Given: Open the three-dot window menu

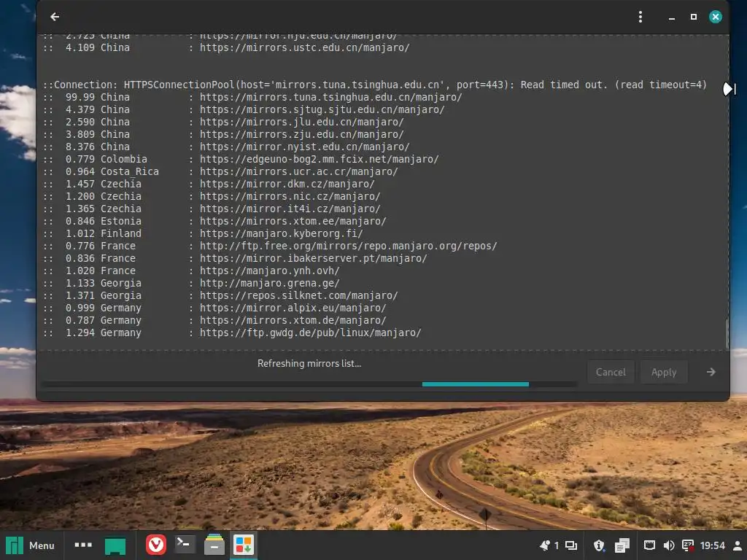Looking at the screenshot, I should coord(640,17).
